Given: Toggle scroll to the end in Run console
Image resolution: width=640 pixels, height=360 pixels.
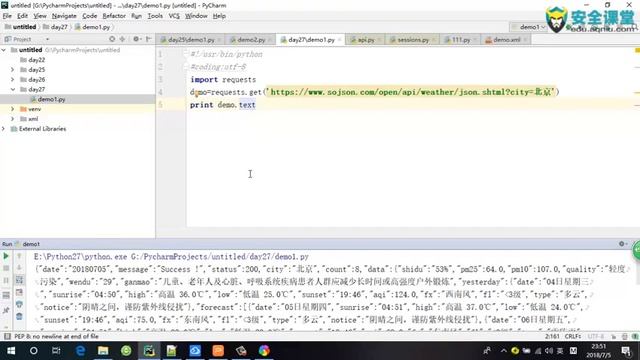Looking at the screenshot, I should [19, 292].
